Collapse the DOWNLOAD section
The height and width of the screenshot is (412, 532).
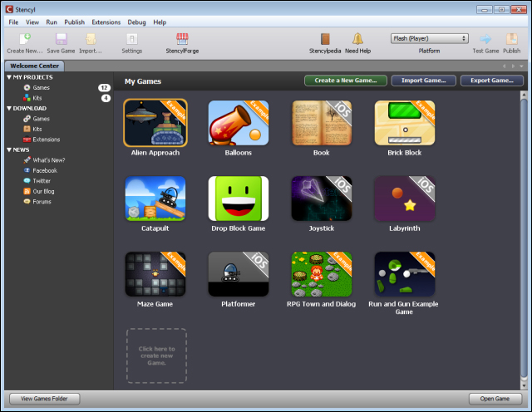pyautogui.click(x=9, y=108)
